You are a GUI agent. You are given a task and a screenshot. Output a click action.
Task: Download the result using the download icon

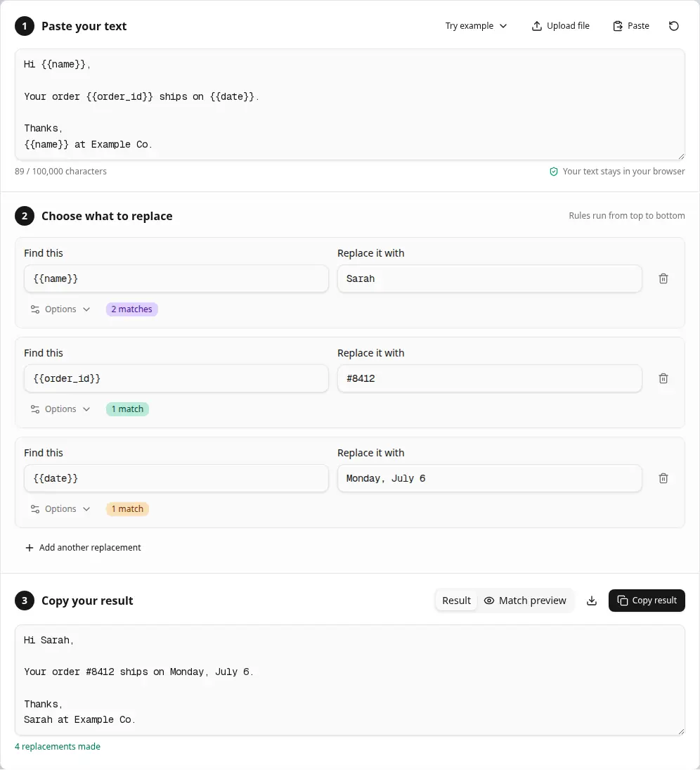pyautogui.click(x=592, y=601)
